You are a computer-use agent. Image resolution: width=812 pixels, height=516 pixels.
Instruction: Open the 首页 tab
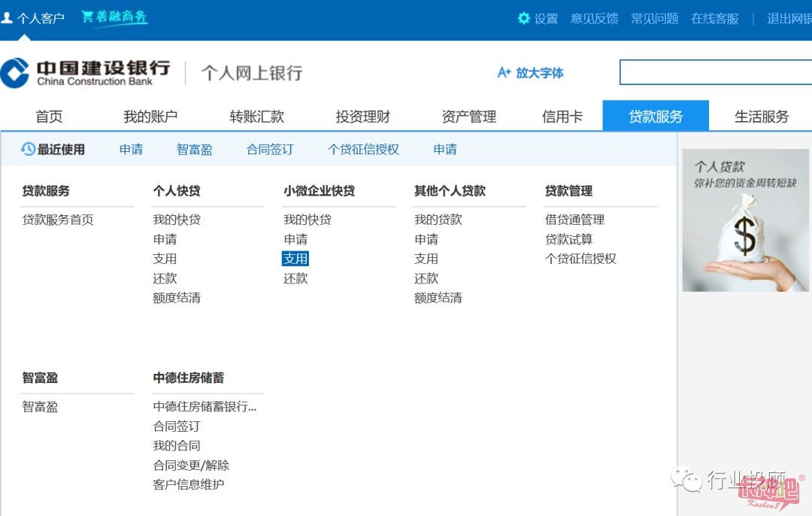click(48, 116)
